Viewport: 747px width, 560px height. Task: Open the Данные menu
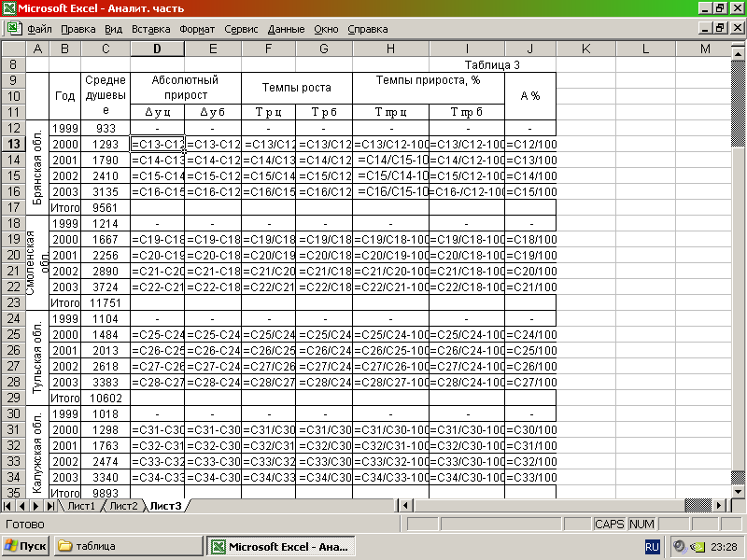286,29
